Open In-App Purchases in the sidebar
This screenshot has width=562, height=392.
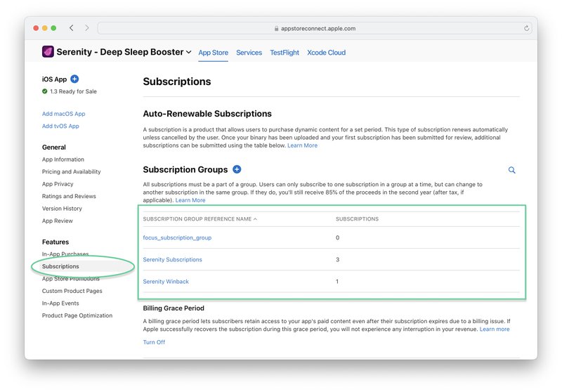(x=65, y=254)
